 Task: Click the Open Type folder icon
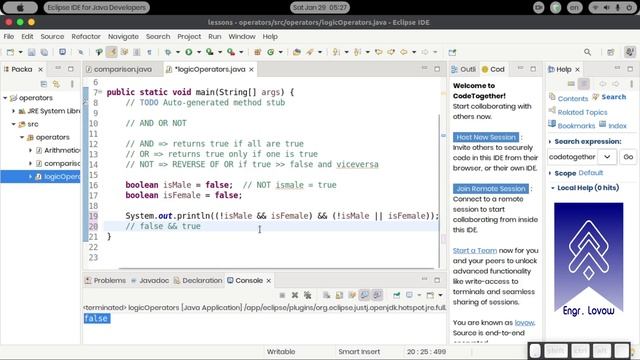click(x=297, y=52)
